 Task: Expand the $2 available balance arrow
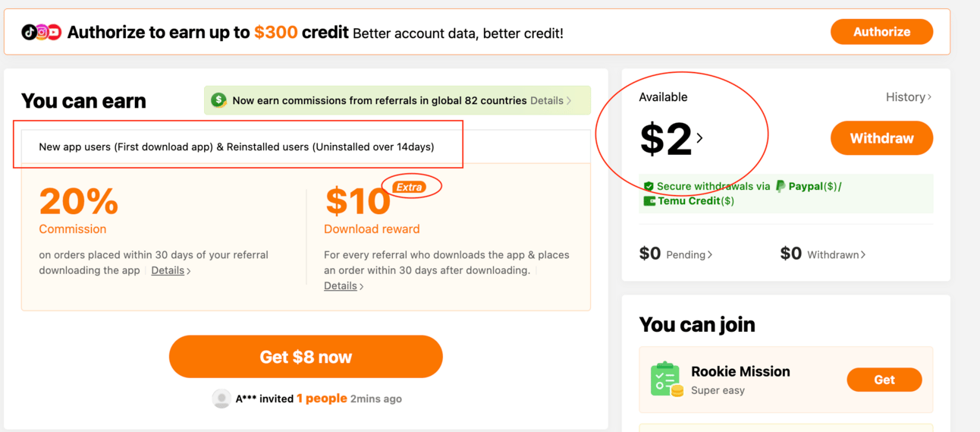pyautogui.click(x=699, y=138)
